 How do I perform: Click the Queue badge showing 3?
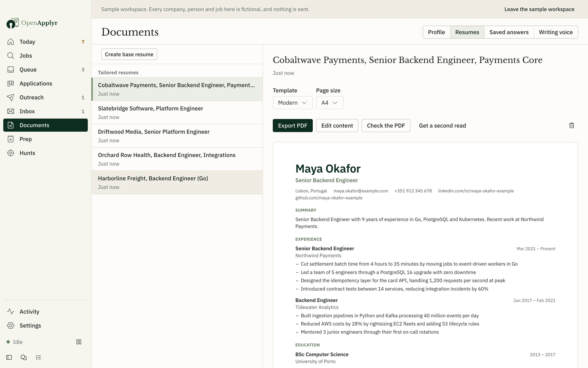click(83, 70)
